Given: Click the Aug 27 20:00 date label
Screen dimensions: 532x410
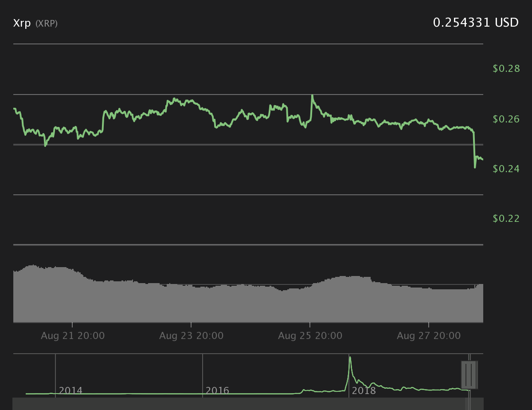Looking at the screenshot, I should click(x=429, y=336).
